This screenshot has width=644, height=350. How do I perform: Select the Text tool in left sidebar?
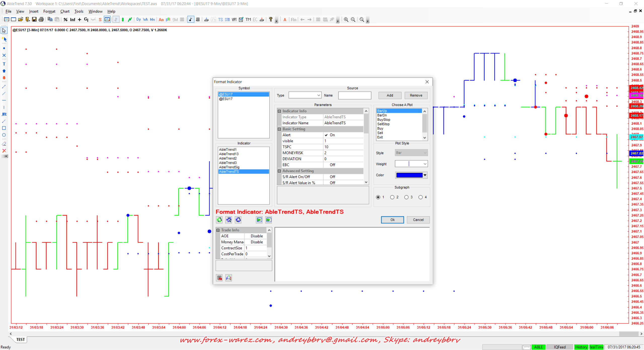(4, 64)
